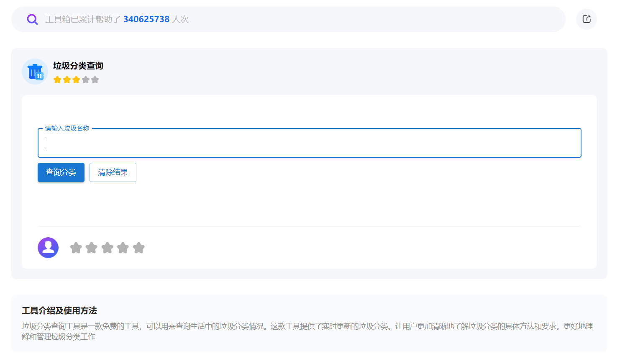Rate five stars in the gray rating row
The width and height of the screenshot is (625, 364).
pos(138,248)
